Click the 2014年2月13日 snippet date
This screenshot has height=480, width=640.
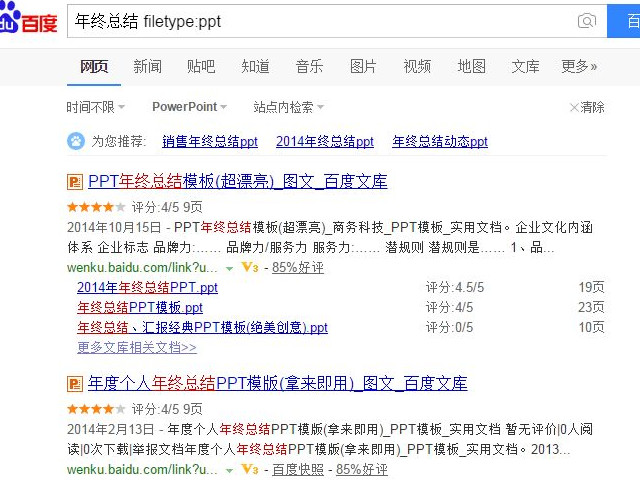[111, 429]
